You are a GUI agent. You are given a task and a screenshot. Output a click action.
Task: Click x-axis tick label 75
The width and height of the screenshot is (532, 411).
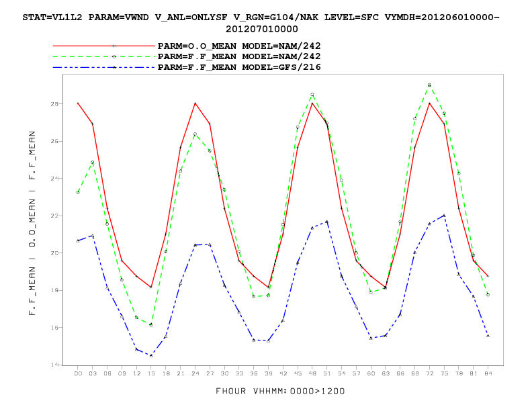coord(444,373)
